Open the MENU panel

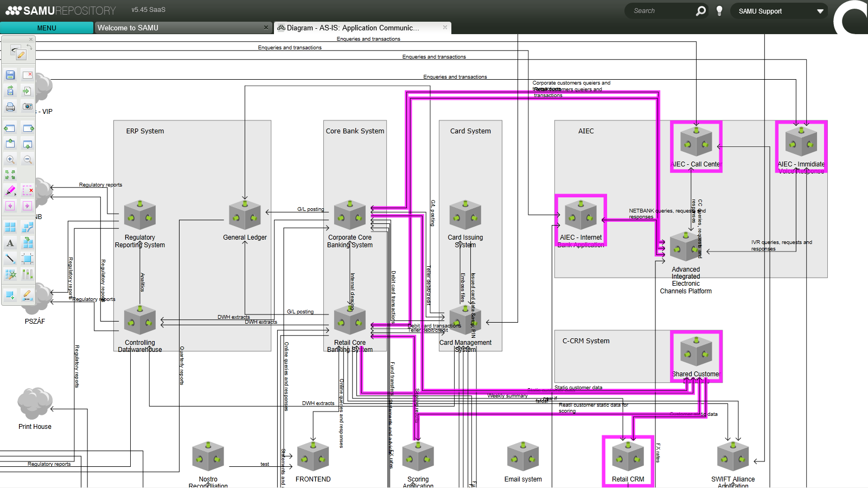47,28
